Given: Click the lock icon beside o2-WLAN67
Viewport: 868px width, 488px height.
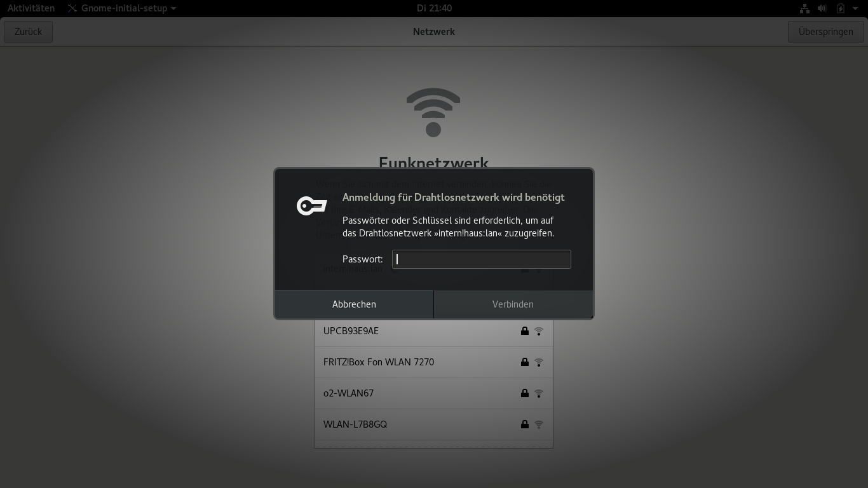Looking at the screenshot, I should (x=525, y=393).
